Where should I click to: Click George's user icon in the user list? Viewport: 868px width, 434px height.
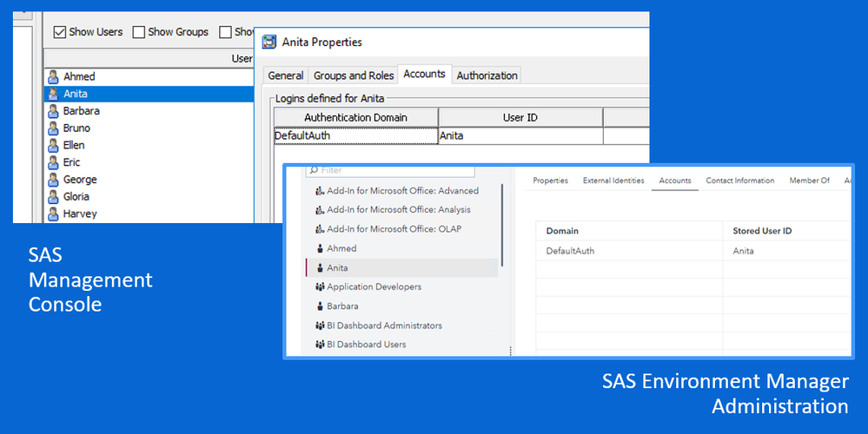point(53,180)
